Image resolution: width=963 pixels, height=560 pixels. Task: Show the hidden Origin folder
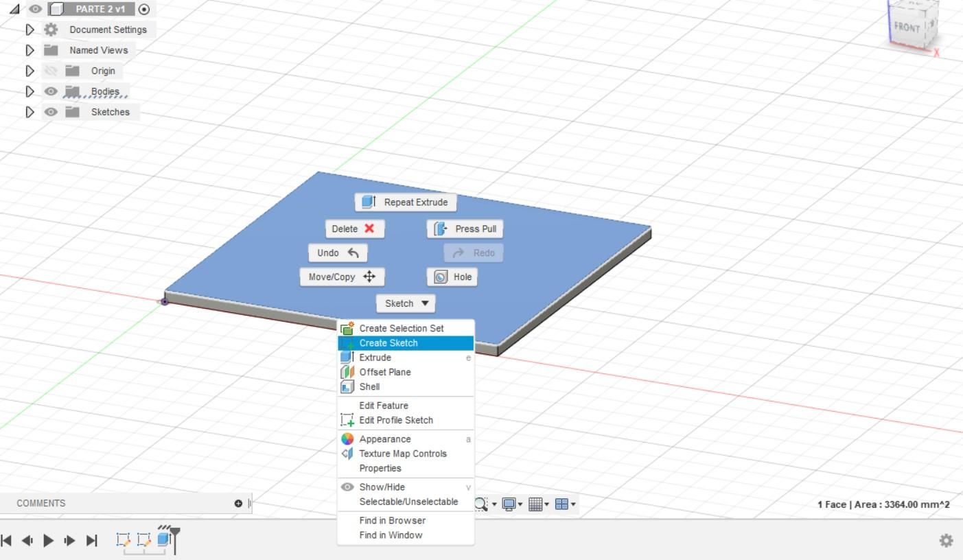(51, 71)
